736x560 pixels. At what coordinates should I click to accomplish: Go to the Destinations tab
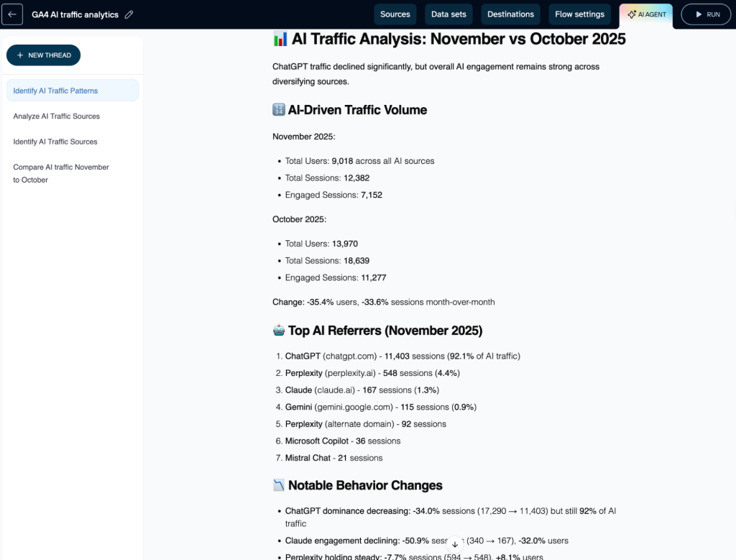[510, 14]
